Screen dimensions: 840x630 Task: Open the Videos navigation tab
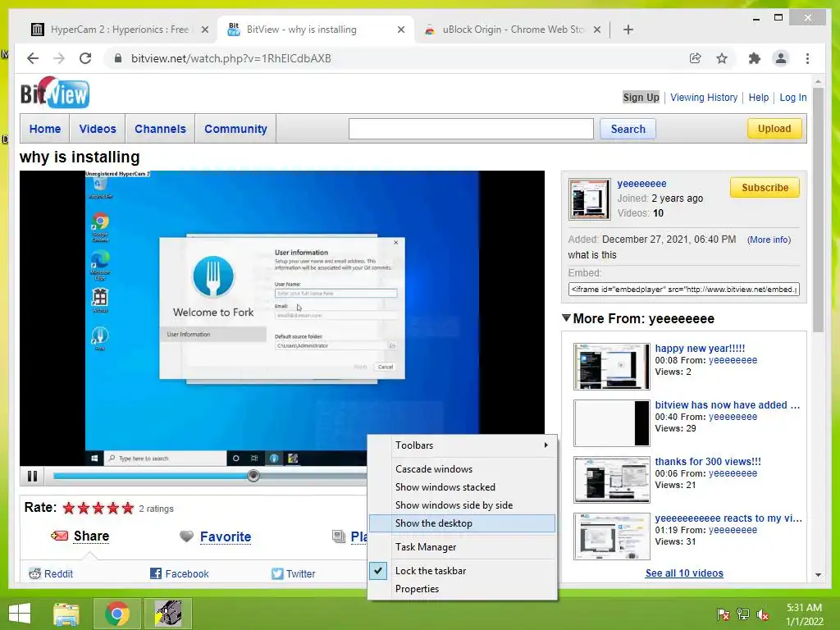(x=98, y=129)
